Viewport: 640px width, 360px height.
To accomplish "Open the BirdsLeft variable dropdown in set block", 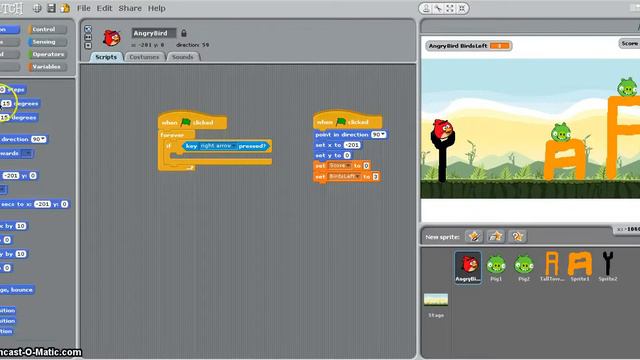I will 344,177.
